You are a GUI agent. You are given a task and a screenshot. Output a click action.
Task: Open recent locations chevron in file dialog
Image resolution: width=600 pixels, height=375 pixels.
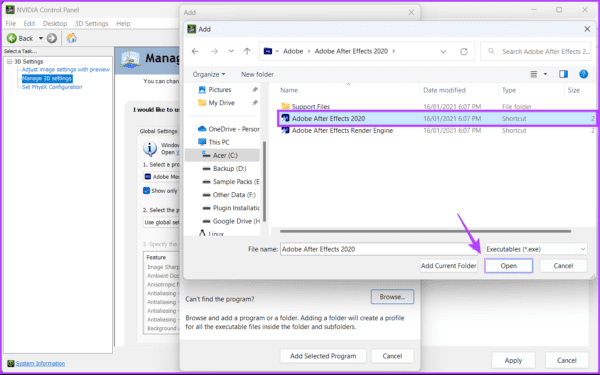pos(231,51)
